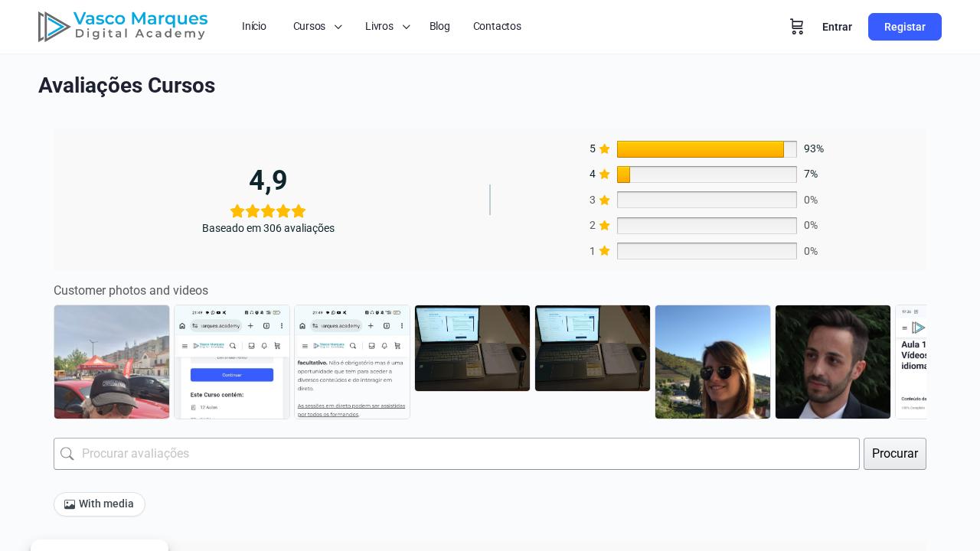This screenshot has height=551, width=980.
Task: Click the 3-star rating row star icon
Action: [x=604, y=201]
